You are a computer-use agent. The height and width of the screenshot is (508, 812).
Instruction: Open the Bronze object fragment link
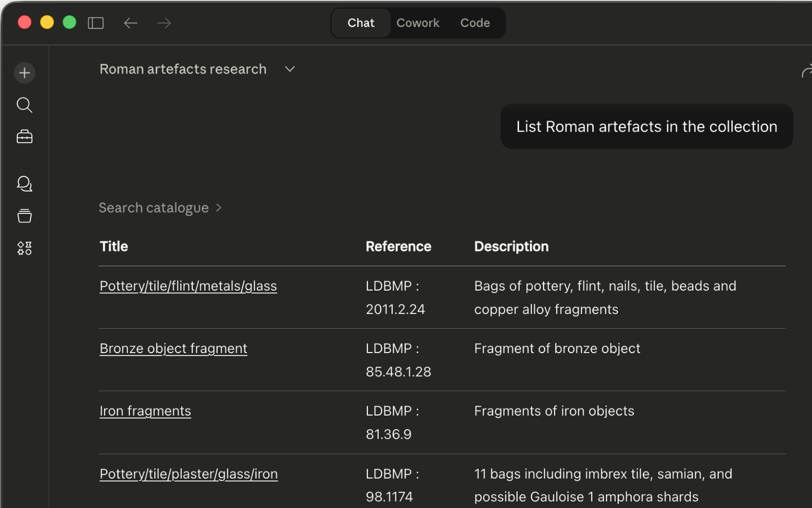click(173, 348)
